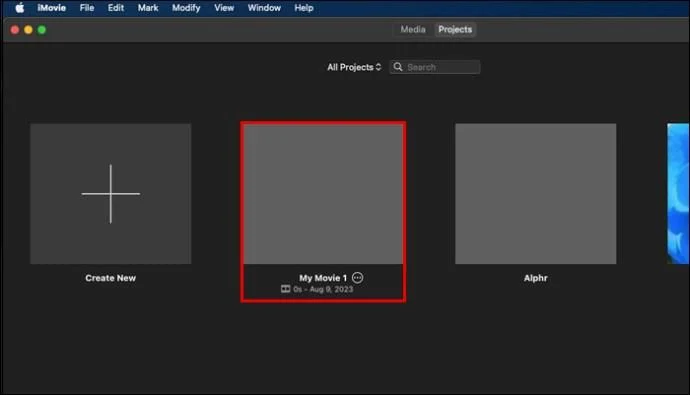Switch to the Projects tab
Image resolution: width=690 pixels, height=395 pixels.
coord(455,29)
